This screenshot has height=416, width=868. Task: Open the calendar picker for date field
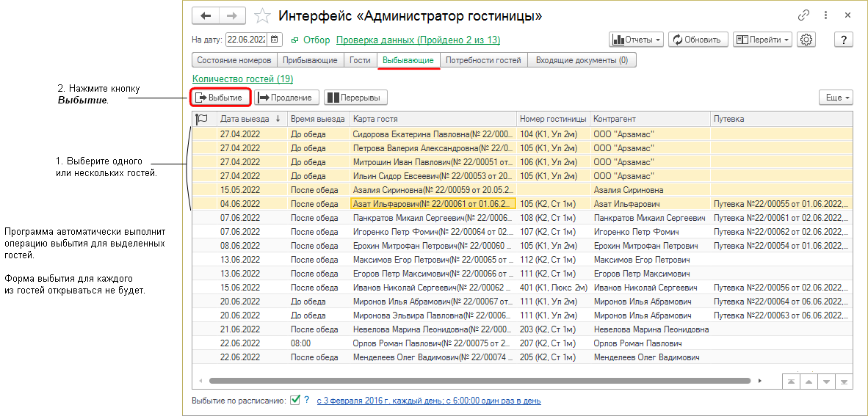pos(275,40)
